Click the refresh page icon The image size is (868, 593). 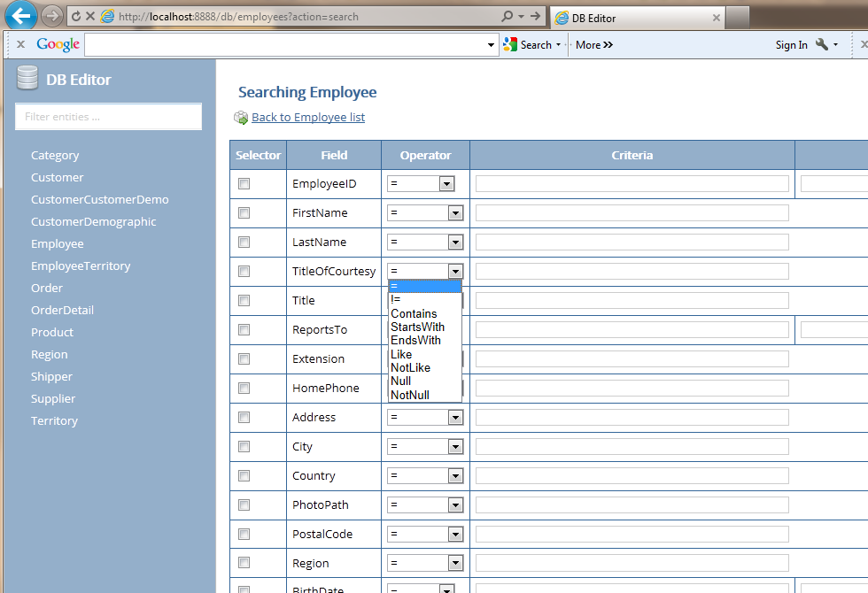(76, 17)
